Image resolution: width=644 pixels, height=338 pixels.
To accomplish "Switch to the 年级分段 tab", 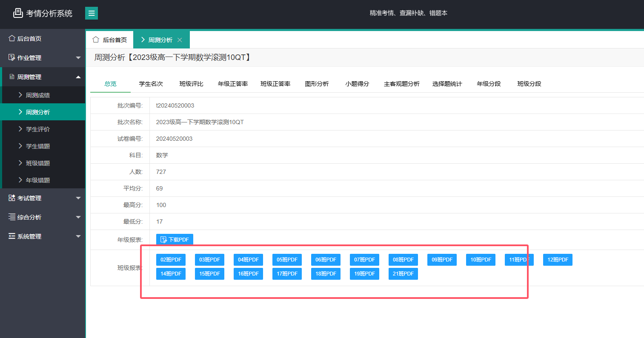I will (489, 84).
